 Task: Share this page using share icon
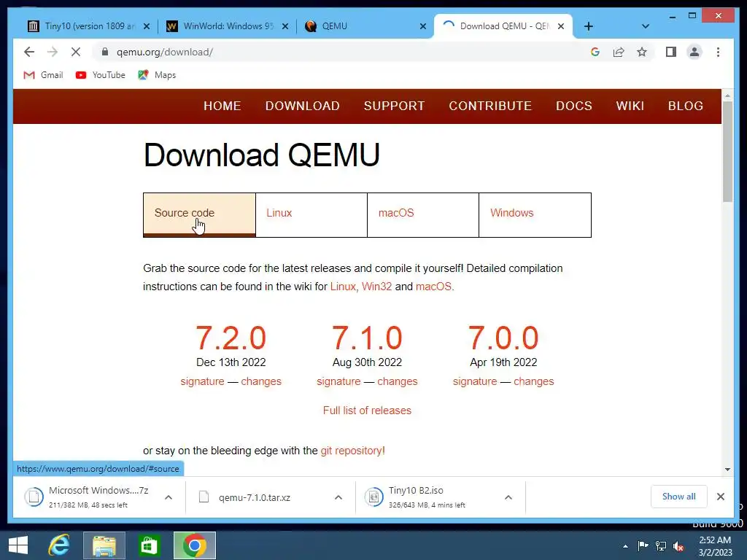619,52
